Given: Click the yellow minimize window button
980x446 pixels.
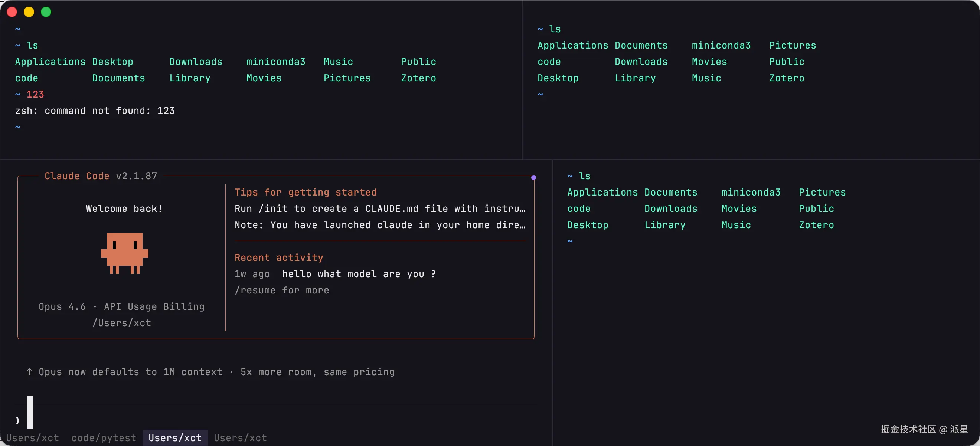Looking at the screenshot, I should coord(29,12).
